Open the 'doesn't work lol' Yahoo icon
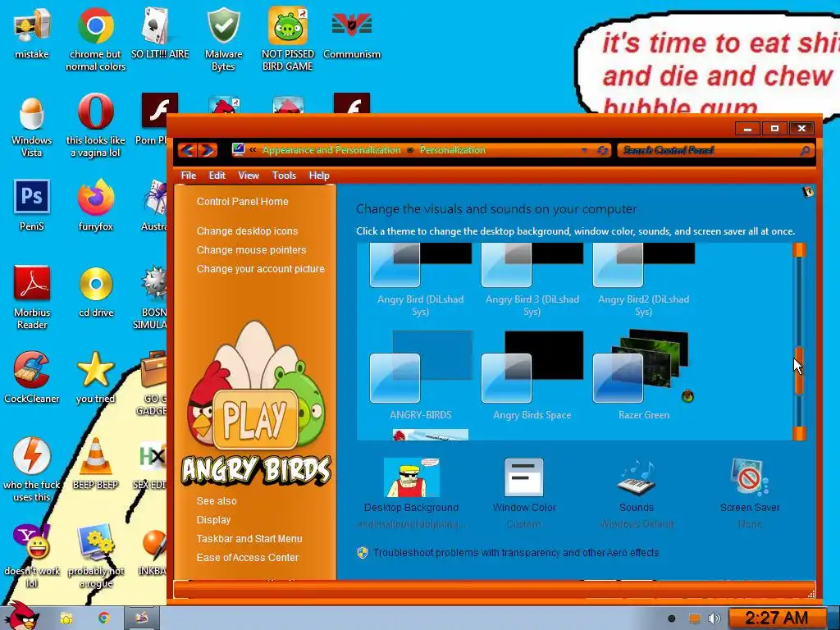 coord(32,556)
